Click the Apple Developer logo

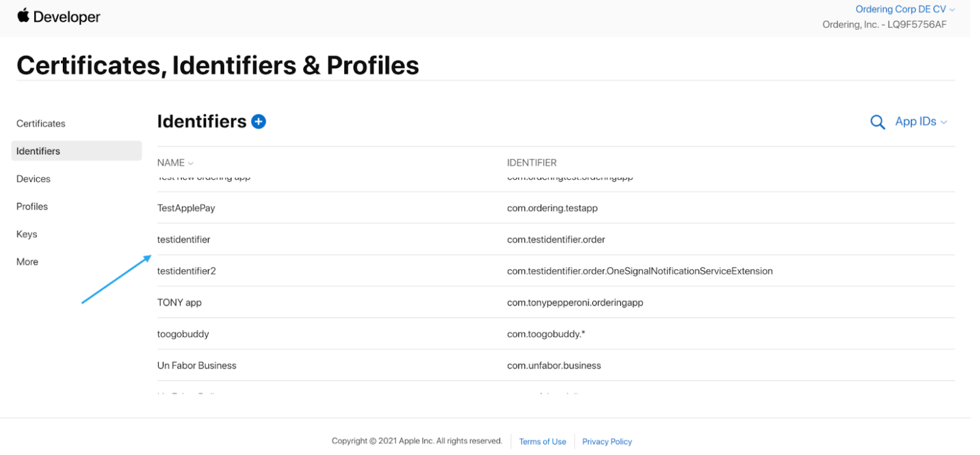tap(58, 16)
